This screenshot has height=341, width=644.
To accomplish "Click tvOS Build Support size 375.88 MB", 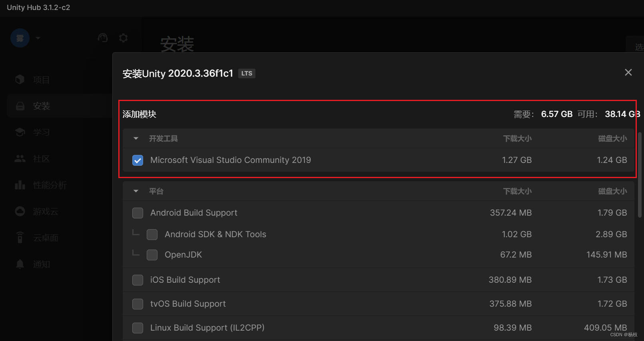I will pyautogui.click(x=510, y=304).
